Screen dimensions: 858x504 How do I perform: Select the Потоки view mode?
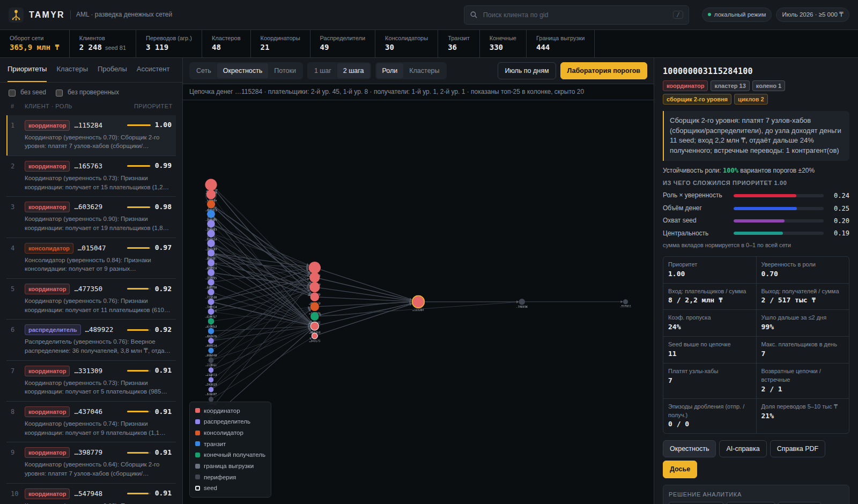(x=285, y=71)
